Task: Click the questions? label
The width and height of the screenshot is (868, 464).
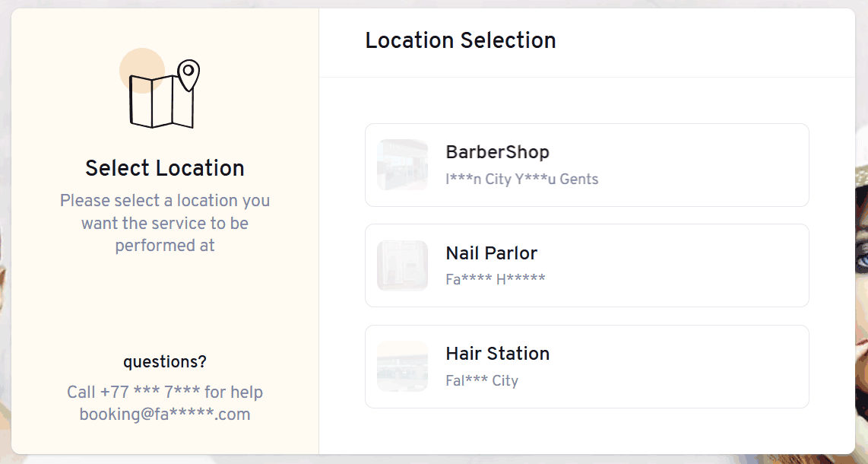Action: point(165,362)
